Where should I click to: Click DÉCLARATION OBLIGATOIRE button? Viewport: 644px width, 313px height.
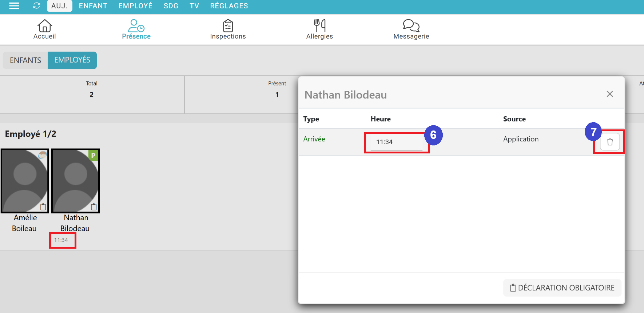pos(562,288)
